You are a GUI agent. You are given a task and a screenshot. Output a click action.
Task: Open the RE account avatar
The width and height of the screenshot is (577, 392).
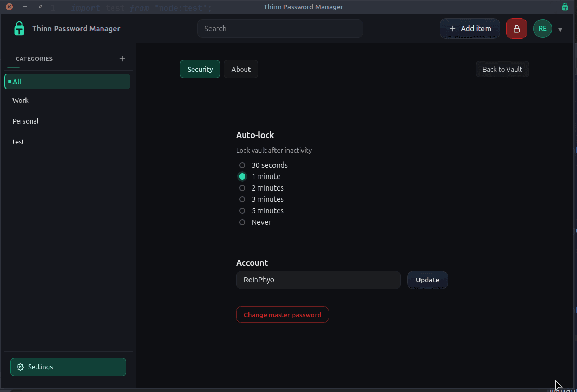542,29
